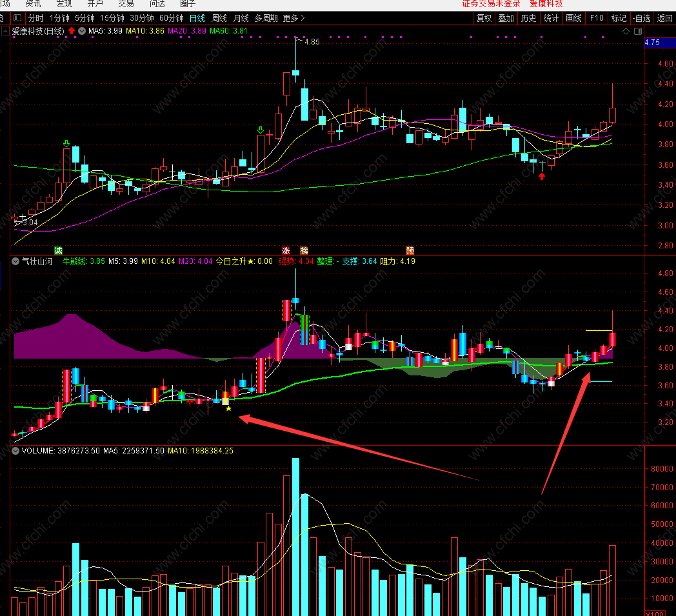Image resolution: width=676 pixels, height=616 pixels.
Task: Open the 开户 menu
Action: [95, 4]
